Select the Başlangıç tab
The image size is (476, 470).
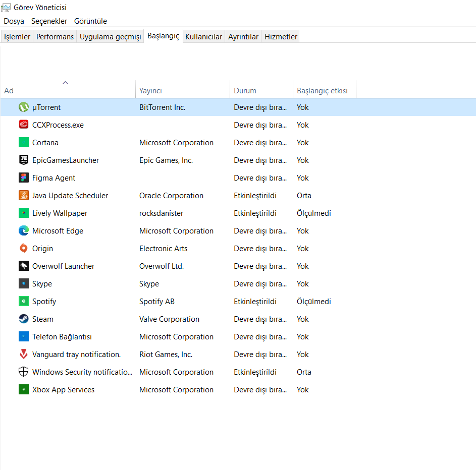click(164, 36)
